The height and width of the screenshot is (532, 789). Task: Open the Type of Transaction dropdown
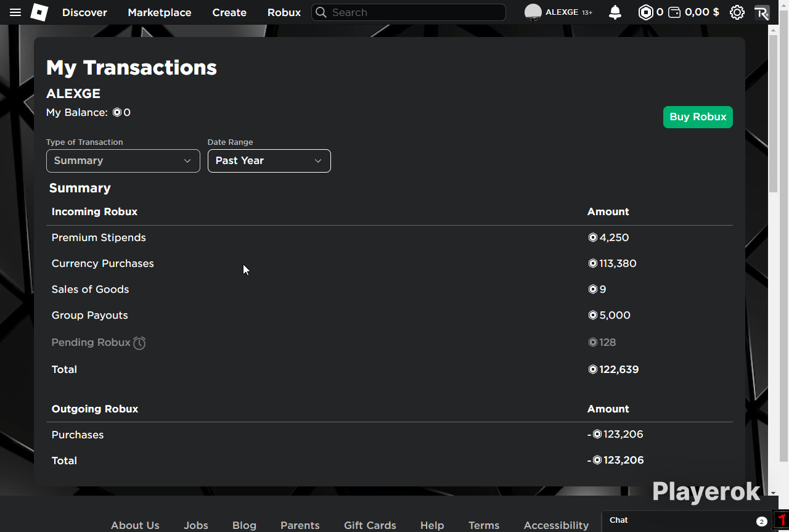click(123, 161)
